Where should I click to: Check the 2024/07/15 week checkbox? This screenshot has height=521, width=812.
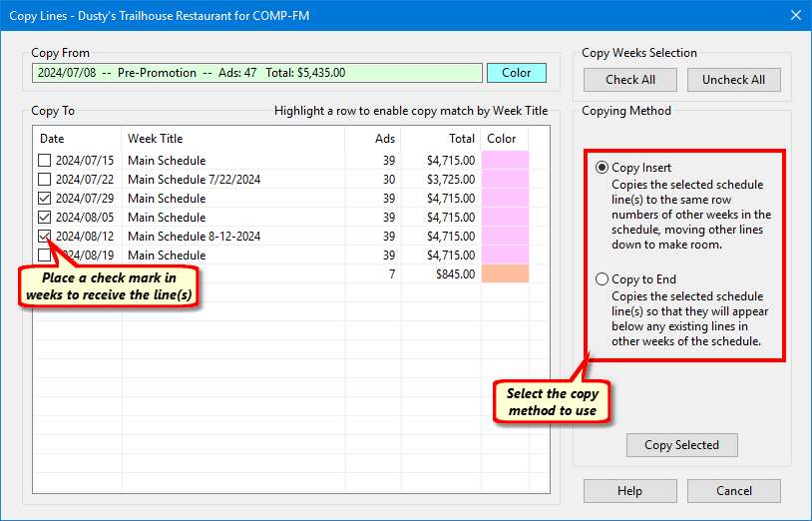coord(45,161)
